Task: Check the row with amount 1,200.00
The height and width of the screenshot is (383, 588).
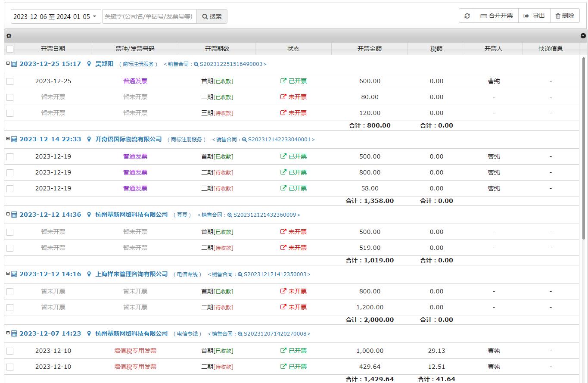Action: pos(10,308)
